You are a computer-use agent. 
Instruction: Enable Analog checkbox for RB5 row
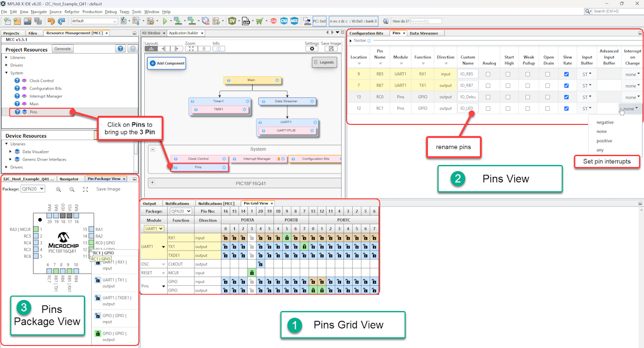click(488, 74)
